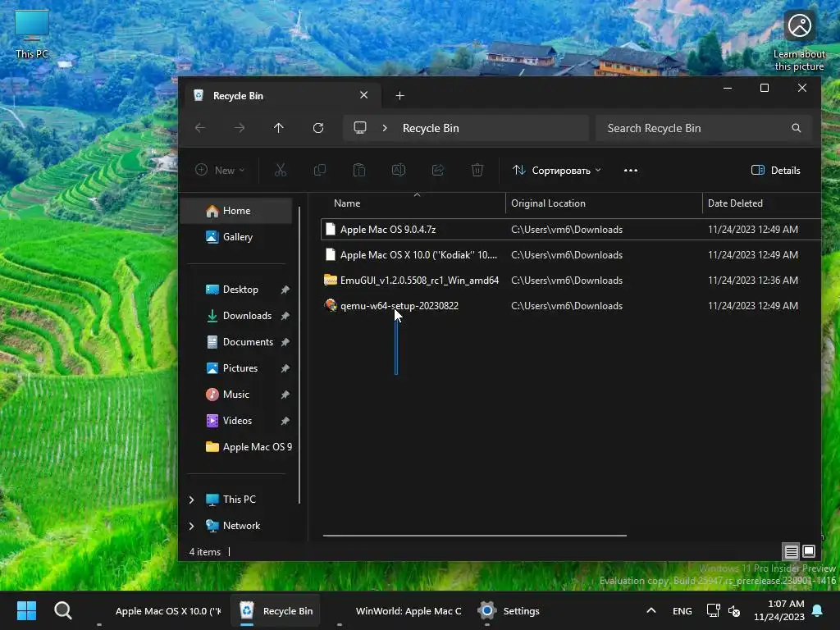The width and height of the screenshot is (840, 630).
Task: Click the muted volume icon in tray
Action: coord(734,610)
